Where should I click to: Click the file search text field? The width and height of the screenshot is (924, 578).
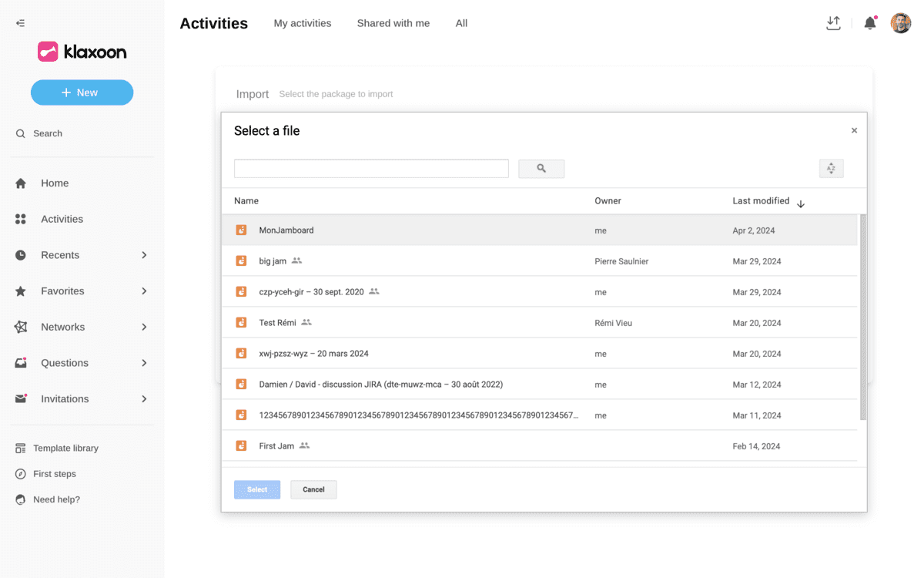[371, 169]
